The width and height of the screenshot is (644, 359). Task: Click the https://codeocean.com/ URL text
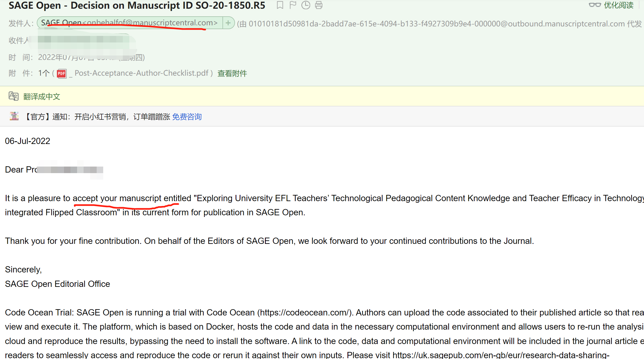pos(304,312)
